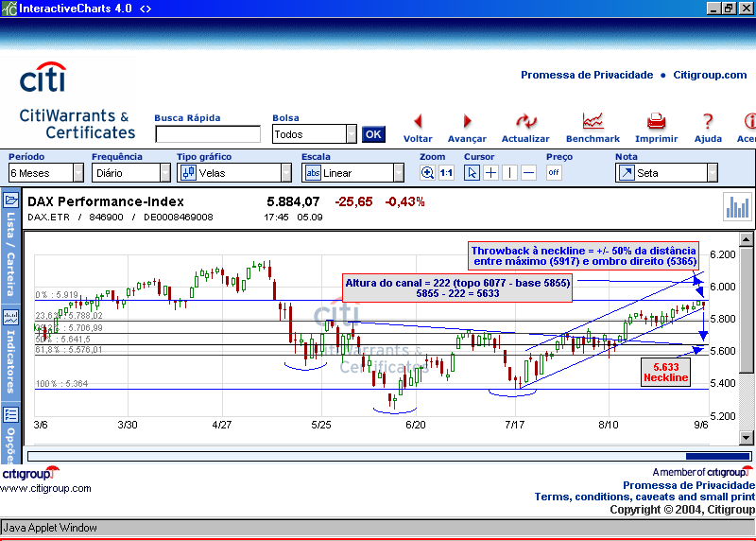Open the Promessa de Privacidade header link
The width and height of the screenshot is (756, 541).
coord(587,75)
